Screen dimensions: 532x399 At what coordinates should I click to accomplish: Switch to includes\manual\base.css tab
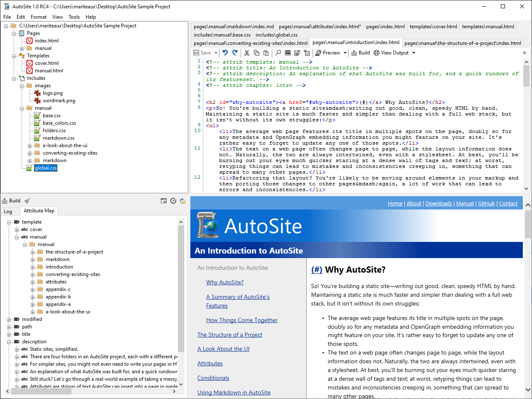pos(222,35)
